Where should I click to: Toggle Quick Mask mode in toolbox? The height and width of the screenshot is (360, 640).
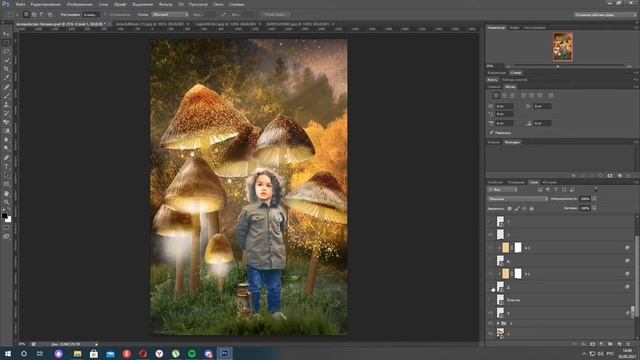coord(6,228)
